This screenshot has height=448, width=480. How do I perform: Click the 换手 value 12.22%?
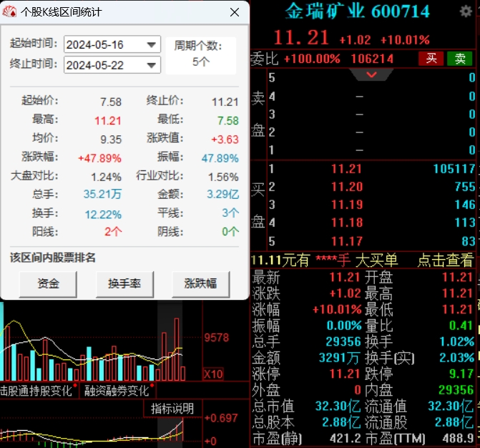point(103,215)
